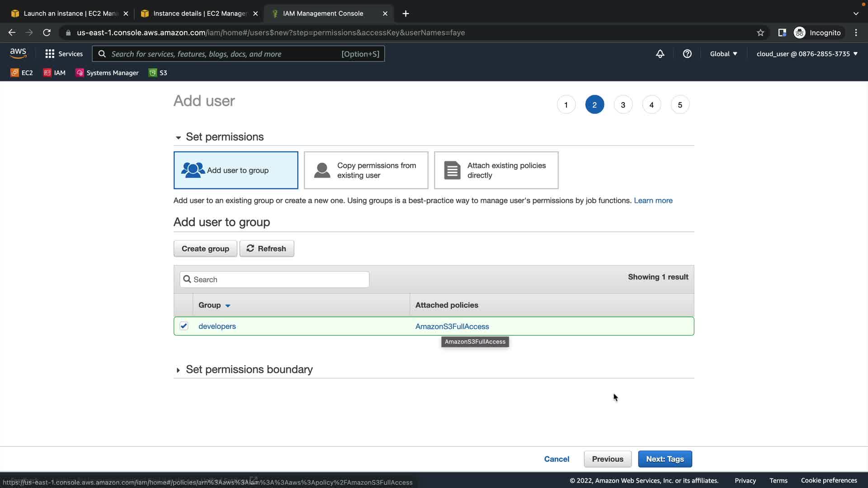Bookmark this page with star icon

pyautogui.click(x=760, y=33)
